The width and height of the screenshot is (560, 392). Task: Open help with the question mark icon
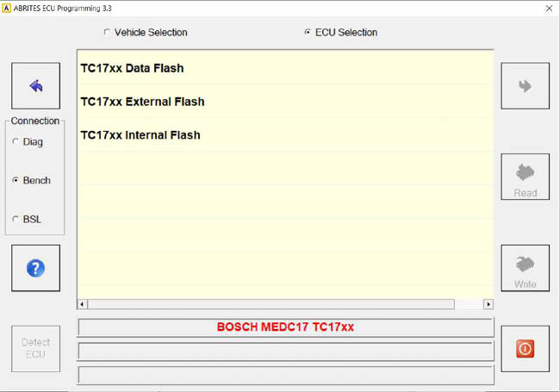pyautogui.click(x=35, y=268)
